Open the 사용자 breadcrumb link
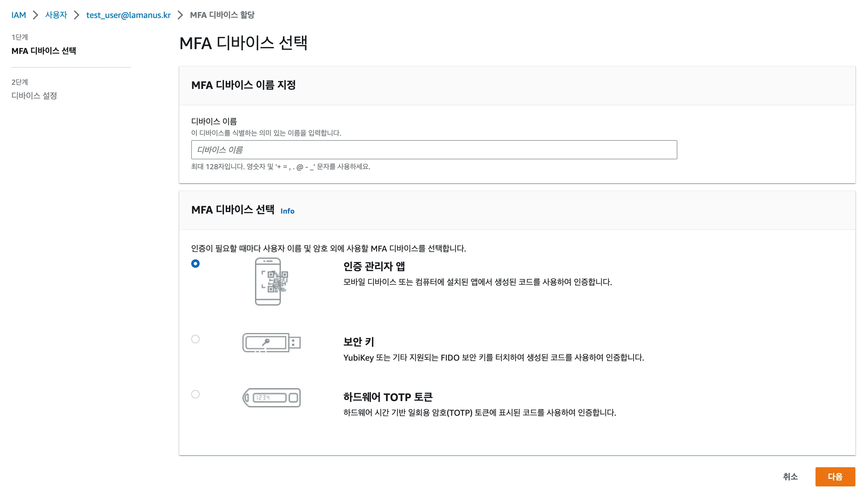Viewport: 868px width, 496px height. 56,15
